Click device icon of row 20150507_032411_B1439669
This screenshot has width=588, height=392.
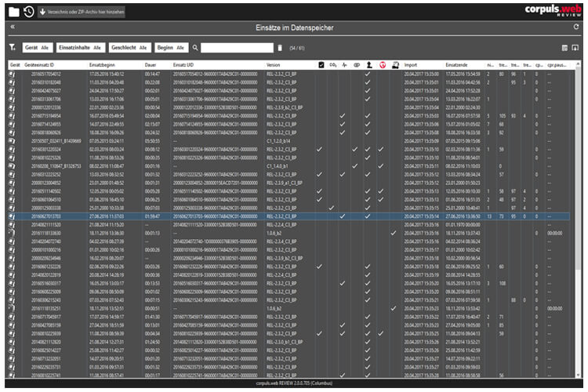click(12, 141)
